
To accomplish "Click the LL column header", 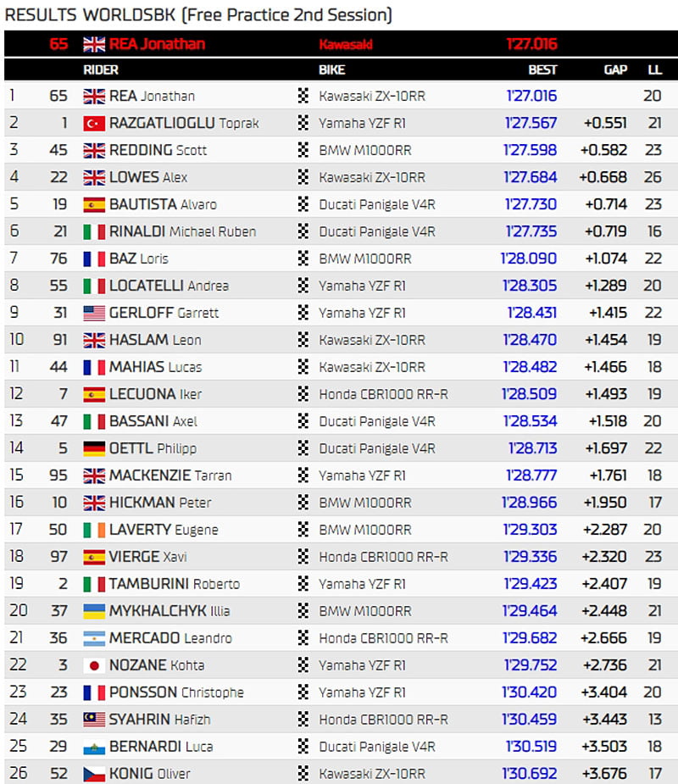I will click(654, 70).
